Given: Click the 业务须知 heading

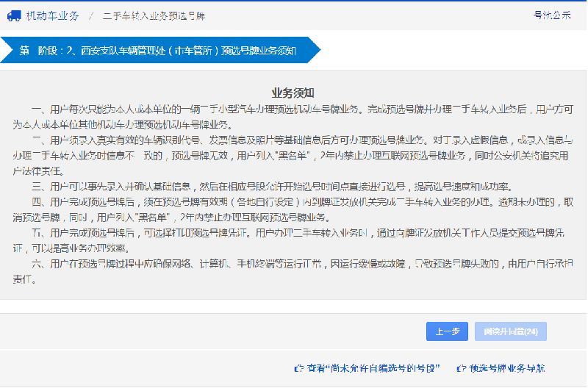Looking at the screenshot, I should pos(293,93).
